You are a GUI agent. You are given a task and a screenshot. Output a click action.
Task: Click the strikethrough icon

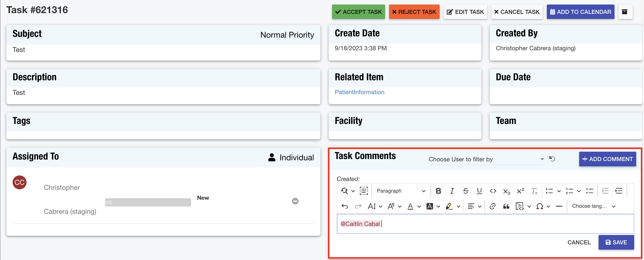[x=466, y=191]
